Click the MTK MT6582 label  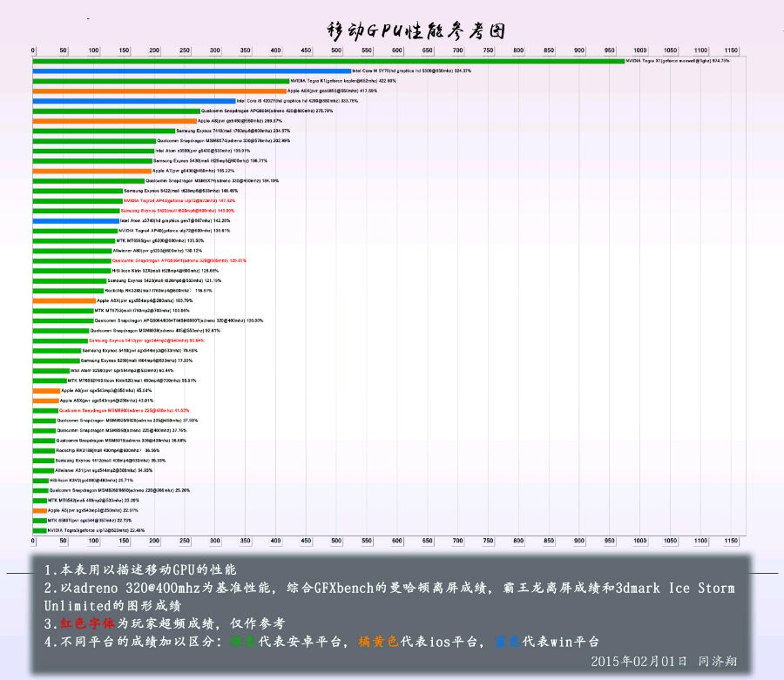point(93,501)
